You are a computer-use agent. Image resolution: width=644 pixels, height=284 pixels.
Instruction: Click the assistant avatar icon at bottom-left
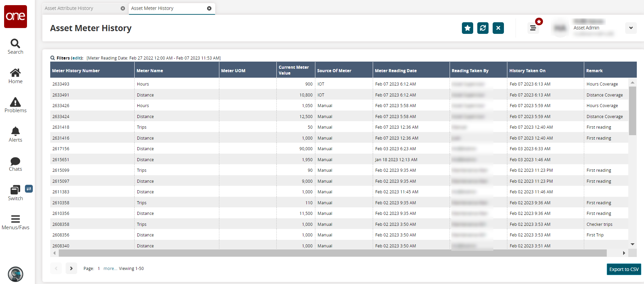[x=15, y=274]
